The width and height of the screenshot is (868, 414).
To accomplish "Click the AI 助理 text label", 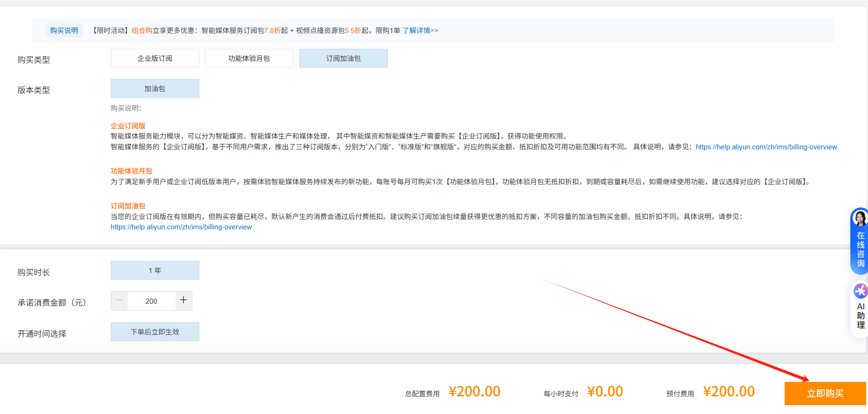I will (x=861, y=316).
